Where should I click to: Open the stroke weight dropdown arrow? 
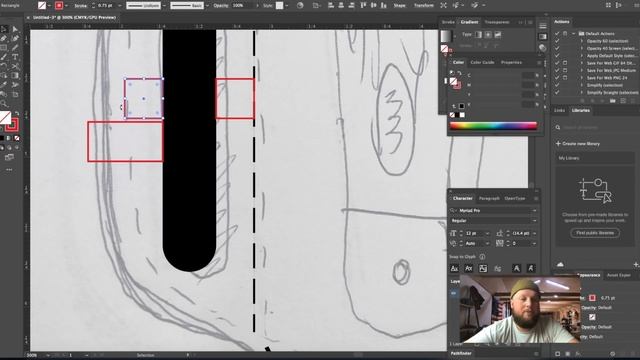120,6
